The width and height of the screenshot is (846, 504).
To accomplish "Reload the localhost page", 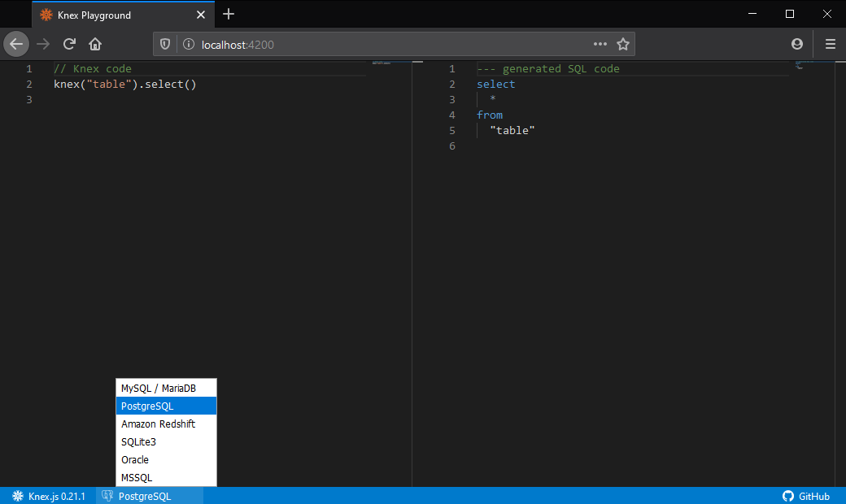I will tap(69, 44).
